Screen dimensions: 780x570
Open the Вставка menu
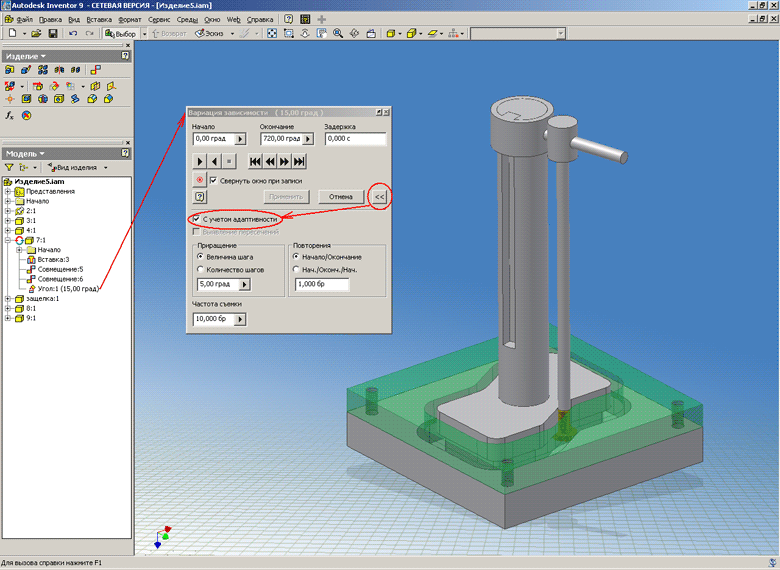99,20
